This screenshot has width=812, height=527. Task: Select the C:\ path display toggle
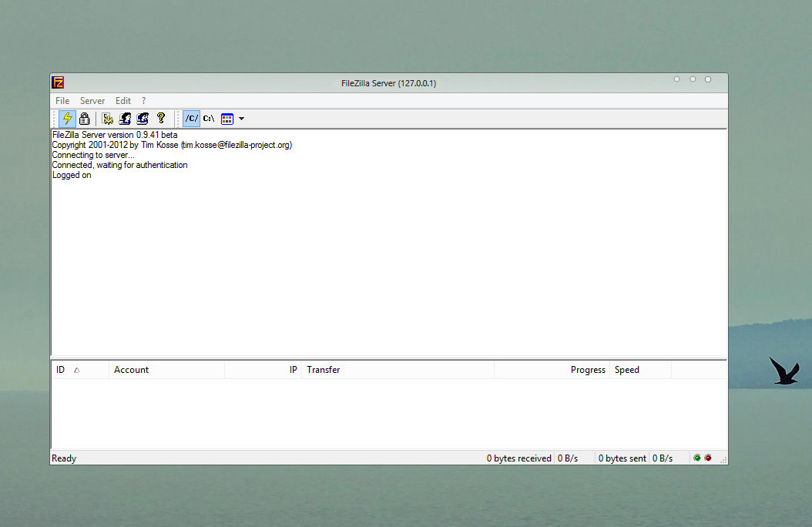(209, 119)
